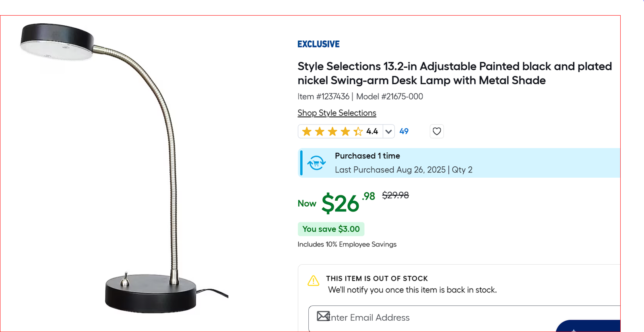The height and width of the screenshot is (332, 644).
Task: Click the You save $3.00 badge
Action: point(330,229)
